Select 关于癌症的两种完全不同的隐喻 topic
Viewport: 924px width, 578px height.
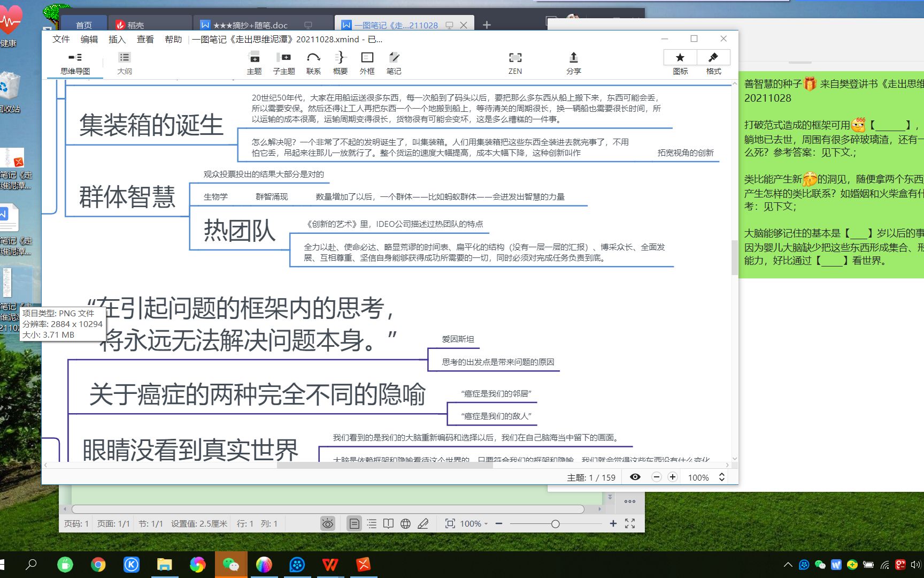click(257, 394)
